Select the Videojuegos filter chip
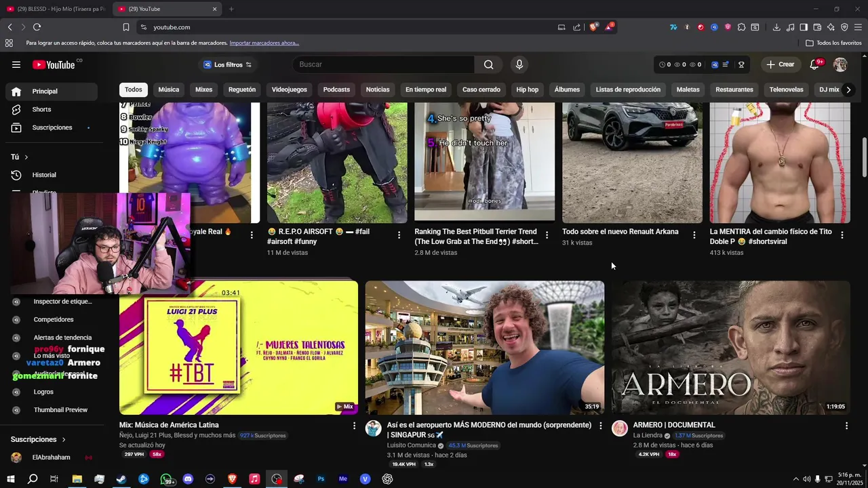Viewport: 868px width, 488px height. click(x=290, y=89)
